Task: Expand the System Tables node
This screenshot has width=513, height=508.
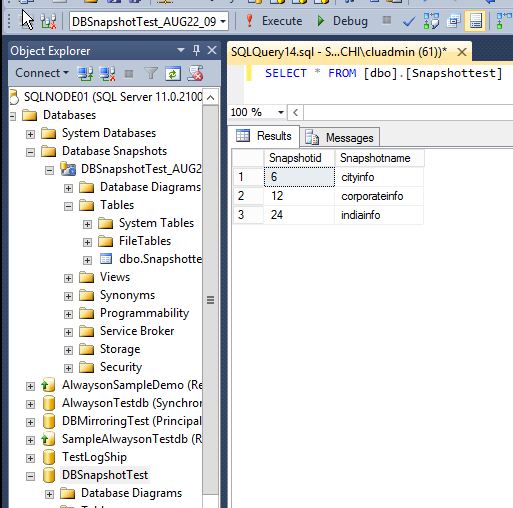Action: point(87,224)
